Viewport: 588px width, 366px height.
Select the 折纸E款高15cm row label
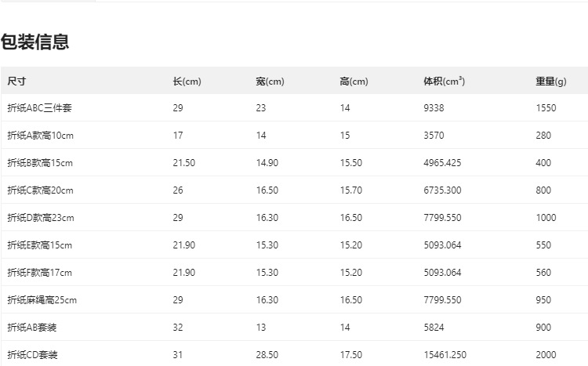[x=40, y=245]
